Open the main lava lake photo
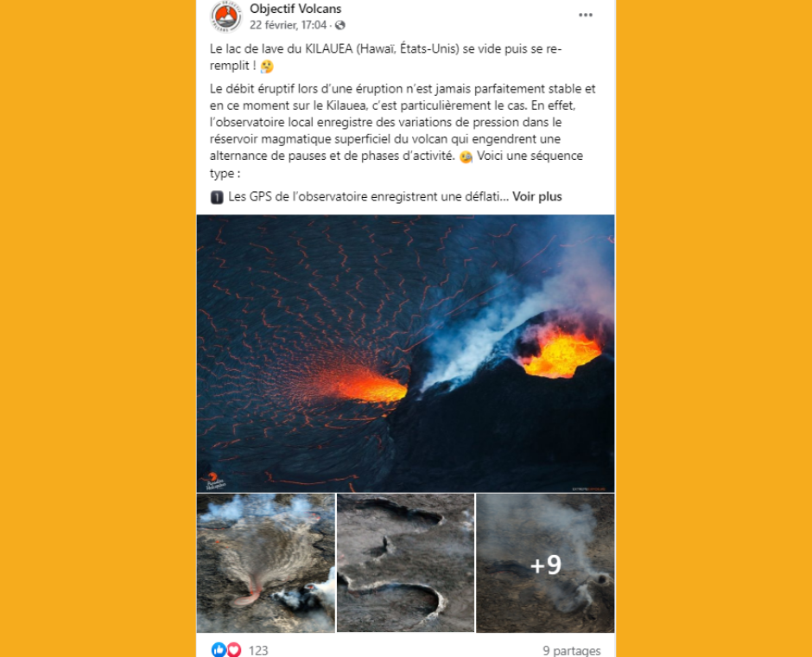 pyautogui.click(x=405, y=354)
